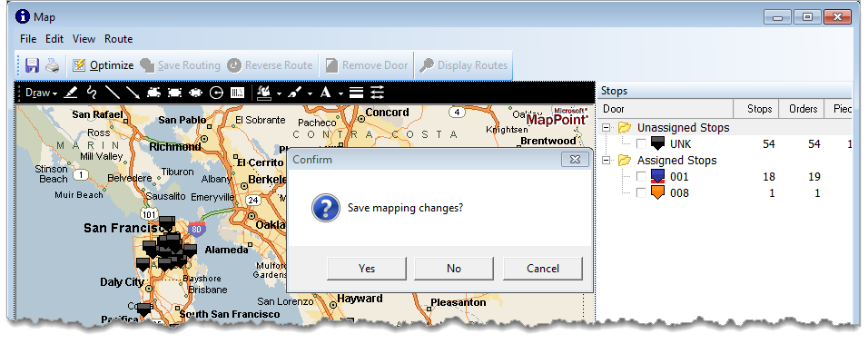Click Cancel in the Confirm dialog

click(x=543, y=269)
